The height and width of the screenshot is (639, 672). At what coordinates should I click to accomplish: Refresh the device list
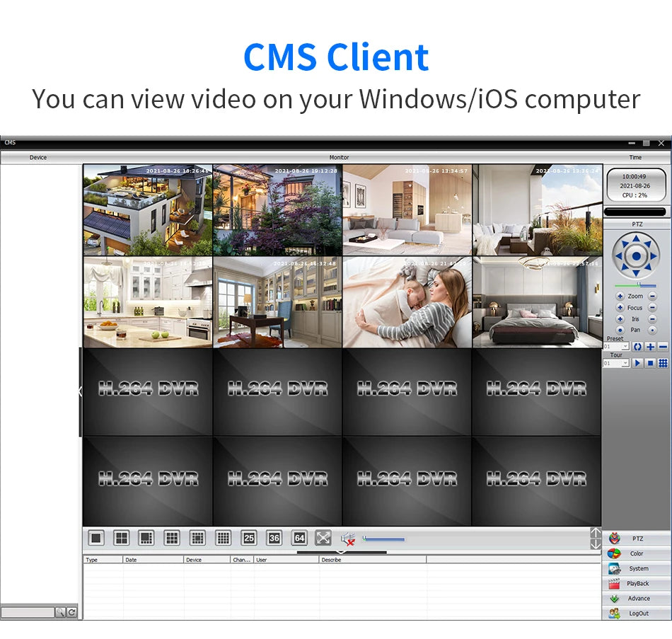point(72,612)
